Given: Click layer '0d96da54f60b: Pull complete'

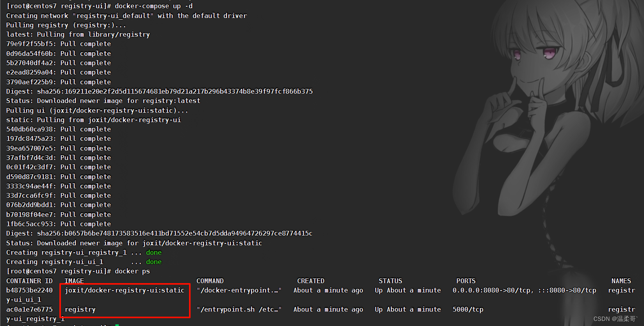Looking at the screenshot, I should (59, 53).
